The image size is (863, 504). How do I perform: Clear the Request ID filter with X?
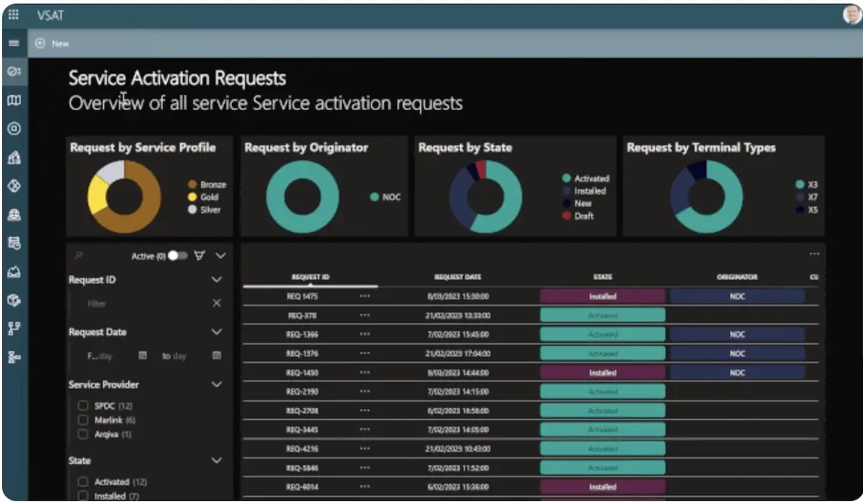(216, 303)
